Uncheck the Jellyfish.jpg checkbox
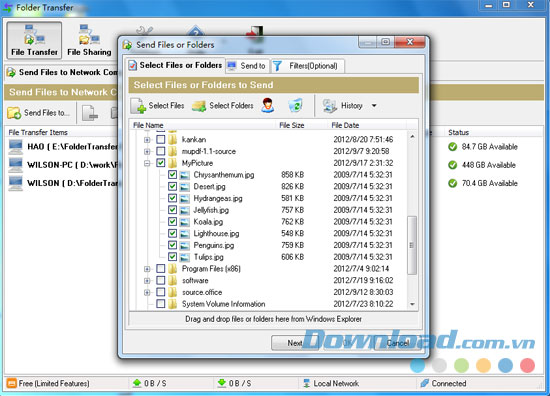 [x=172, y=210]
